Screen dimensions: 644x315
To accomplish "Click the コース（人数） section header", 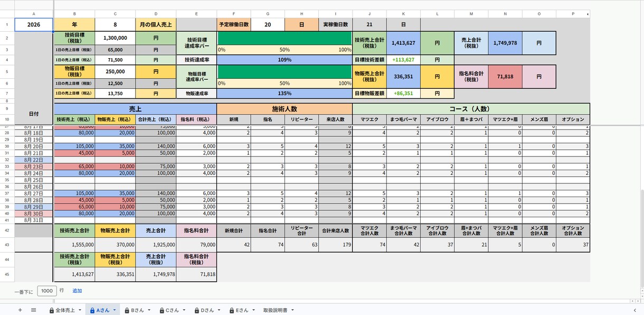I will [471, 108].
